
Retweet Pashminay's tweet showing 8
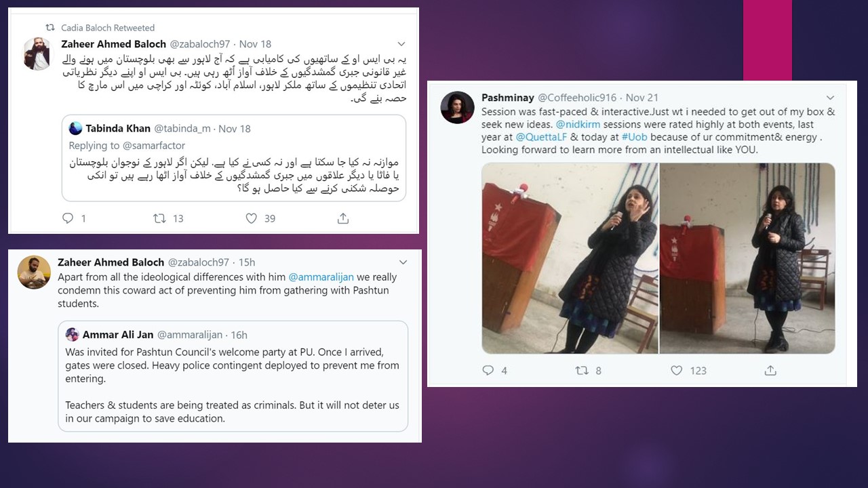[581, 370]
